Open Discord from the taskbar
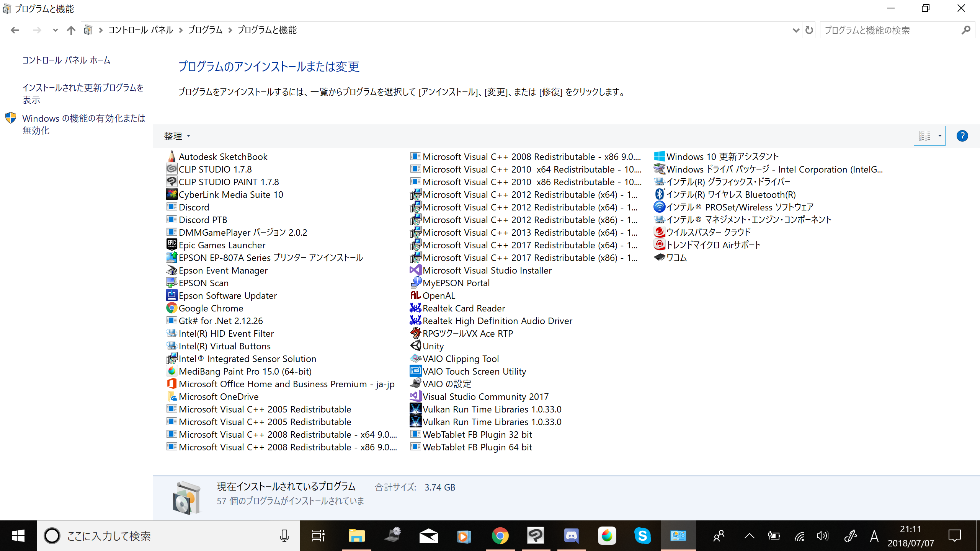This screenshot has width=980, height=551. coord(571,536)
